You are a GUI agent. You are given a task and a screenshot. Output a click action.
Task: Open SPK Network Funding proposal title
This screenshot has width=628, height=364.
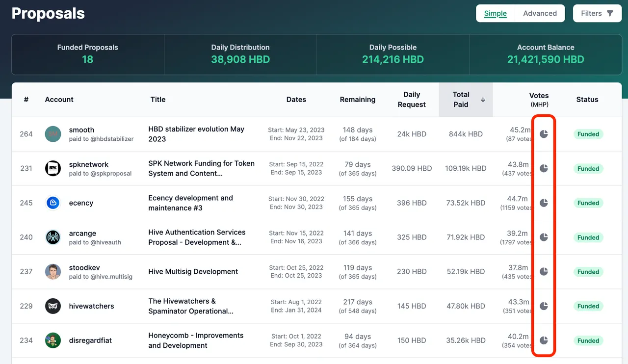point(201,168)
